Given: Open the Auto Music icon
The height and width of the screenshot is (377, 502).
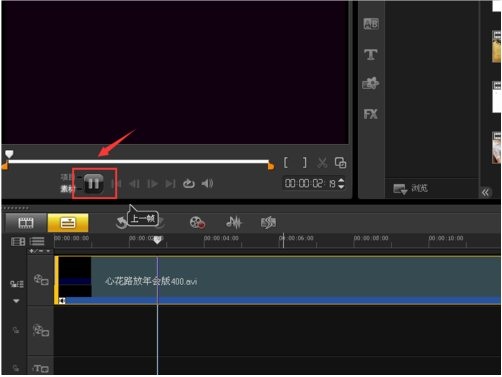Looking at the screenshot, I should coord(268,223).
